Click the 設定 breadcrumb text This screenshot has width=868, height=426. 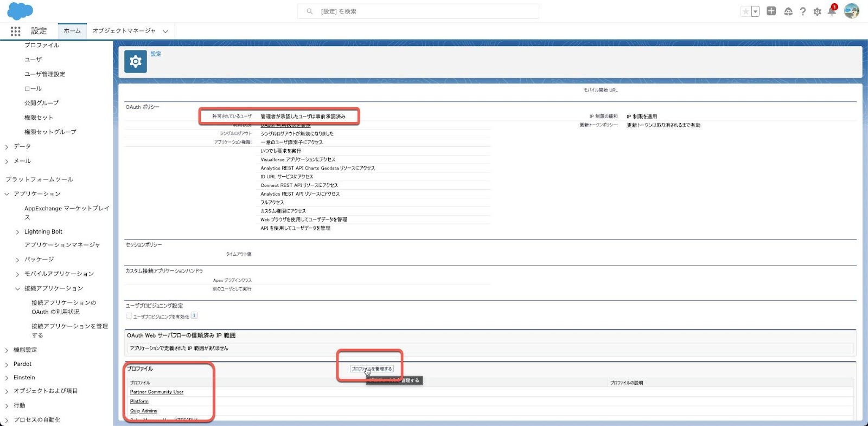click(x=156, y=54)
